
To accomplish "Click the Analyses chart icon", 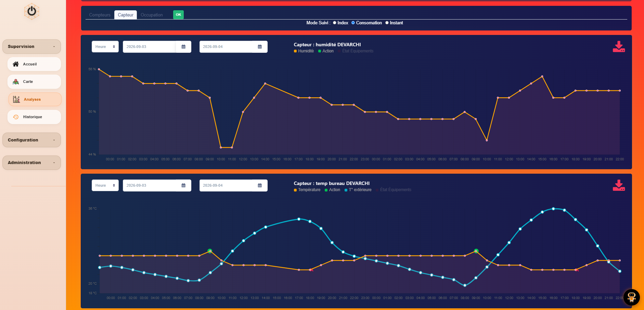I will pyautogui.click(x=16, y=99).
